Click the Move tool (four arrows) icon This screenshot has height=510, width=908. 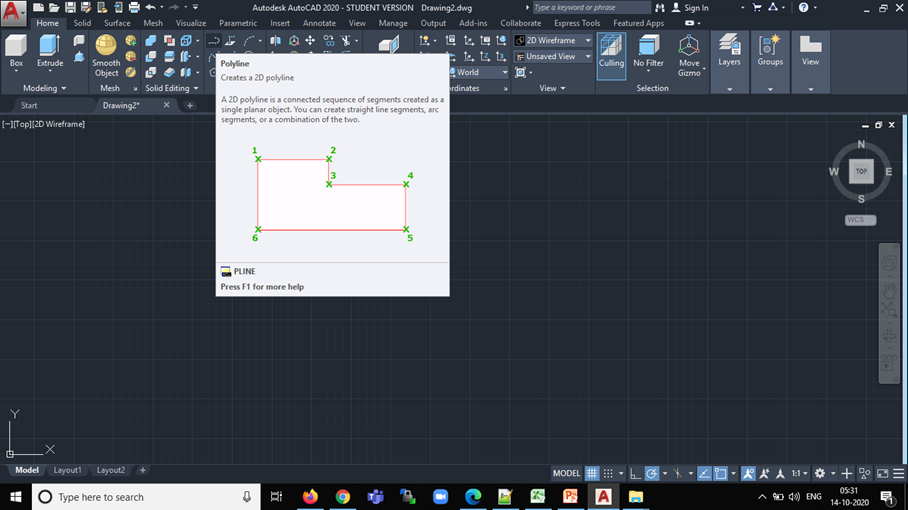tap(310, 41)
